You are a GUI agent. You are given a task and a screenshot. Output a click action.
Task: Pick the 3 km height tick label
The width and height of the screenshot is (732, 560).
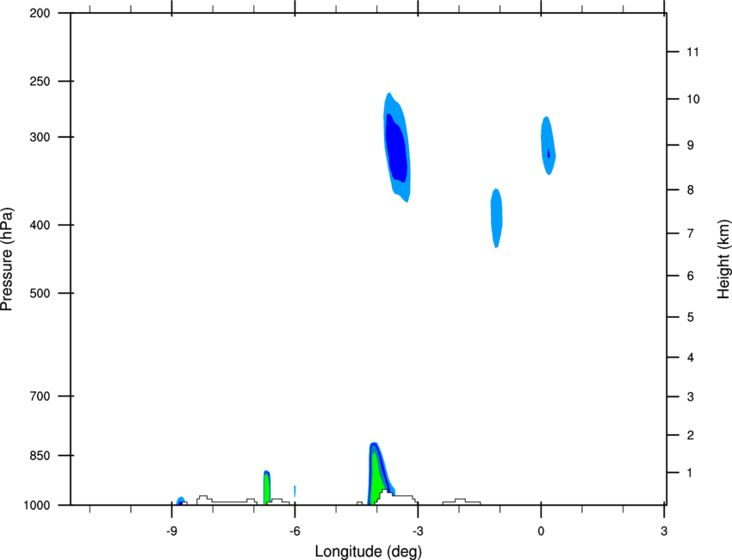[x=690, y=397]
